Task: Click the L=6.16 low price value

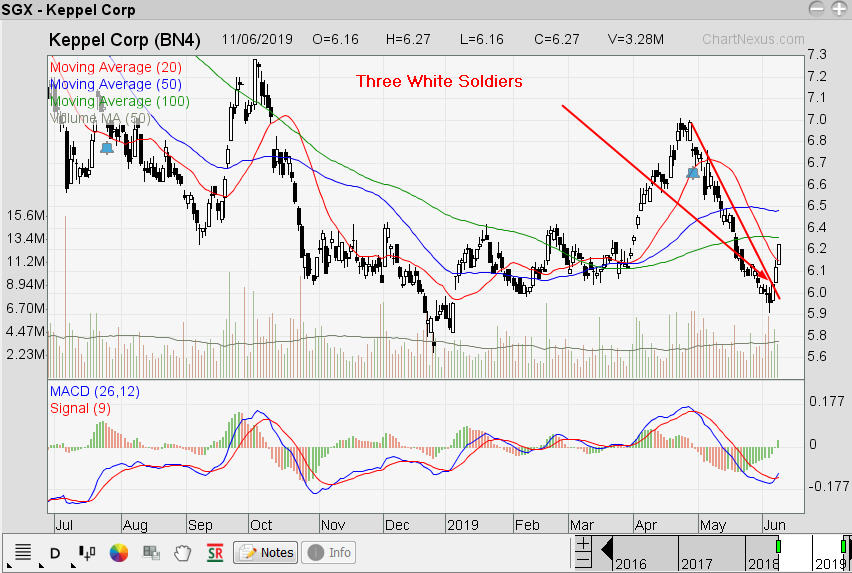Action: (481, 40)
